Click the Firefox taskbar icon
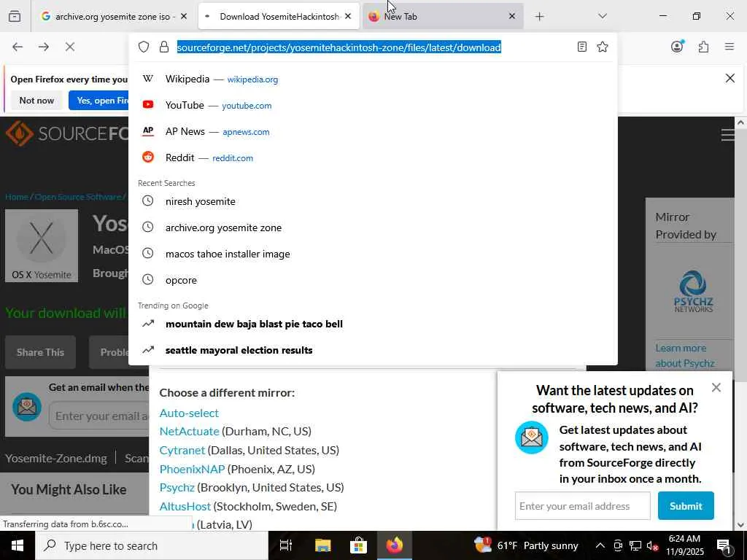The height and width of the screenshot is (560, 747). tap(395, 545)
